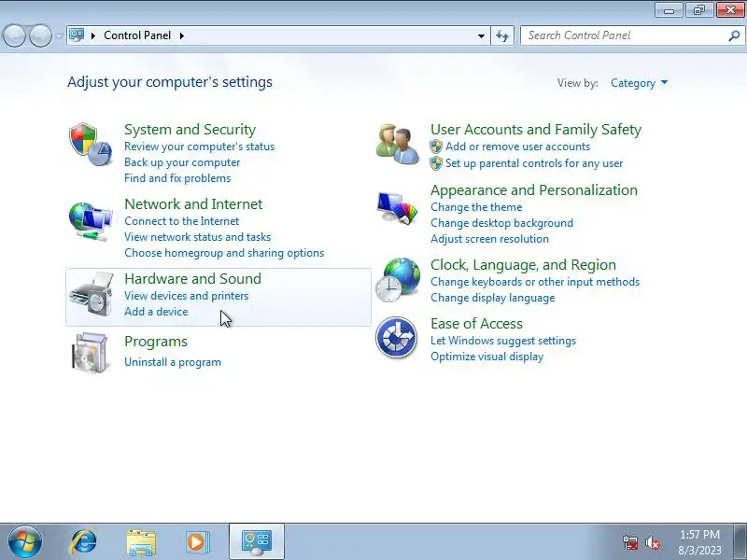Expand the arrow after Control Panel breadcrumb

[x=182, y=35]
